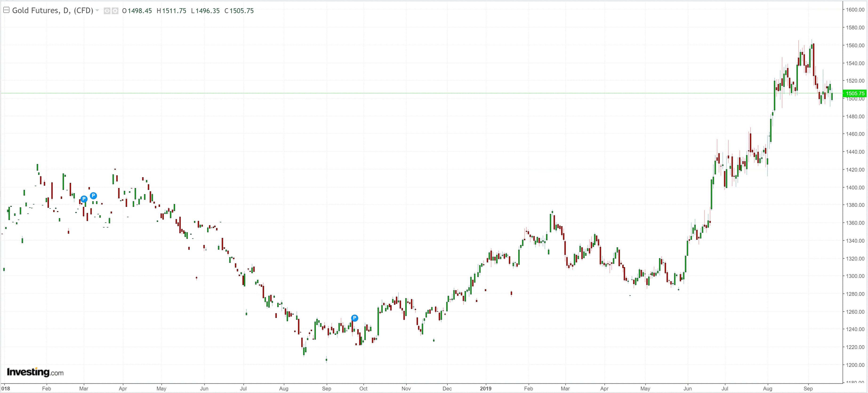868x393 pixels.
Task: Click the 1600.00 label on the price scale
Action: [x=855, y=10]
